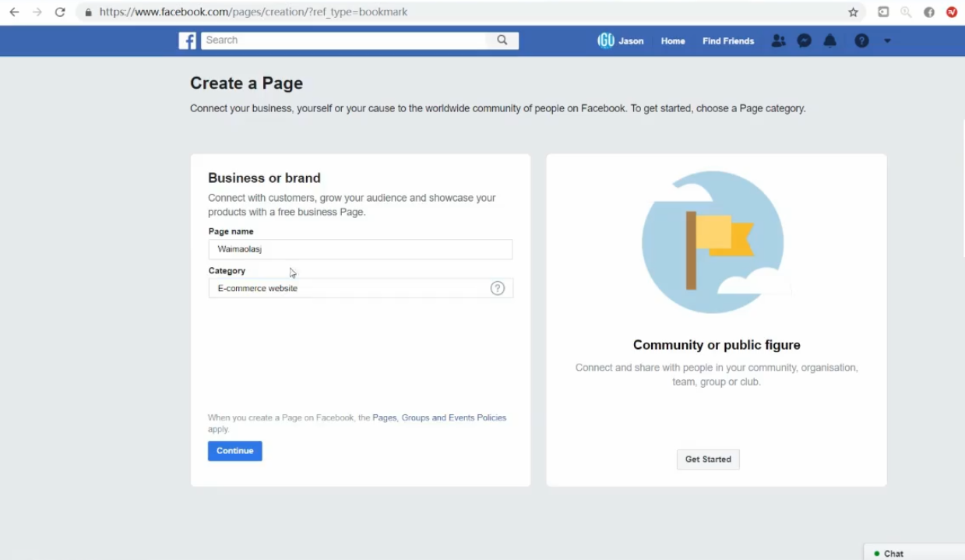Click the 'Create a Page' title

coord(246,83)
